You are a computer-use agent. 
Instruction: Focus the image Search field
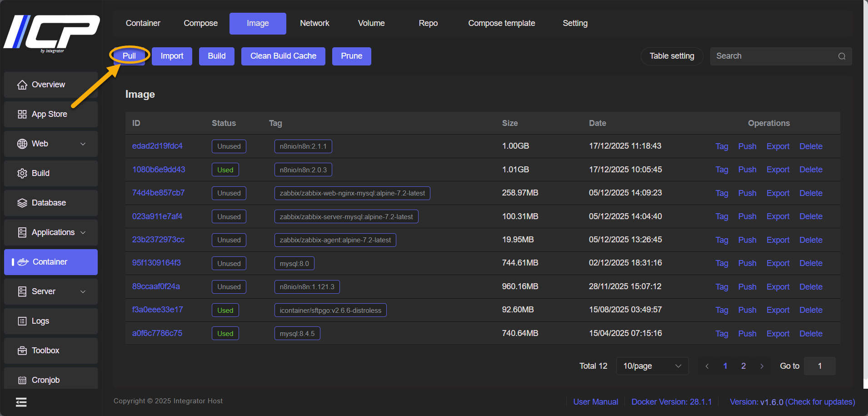click(x=781, y=56)
